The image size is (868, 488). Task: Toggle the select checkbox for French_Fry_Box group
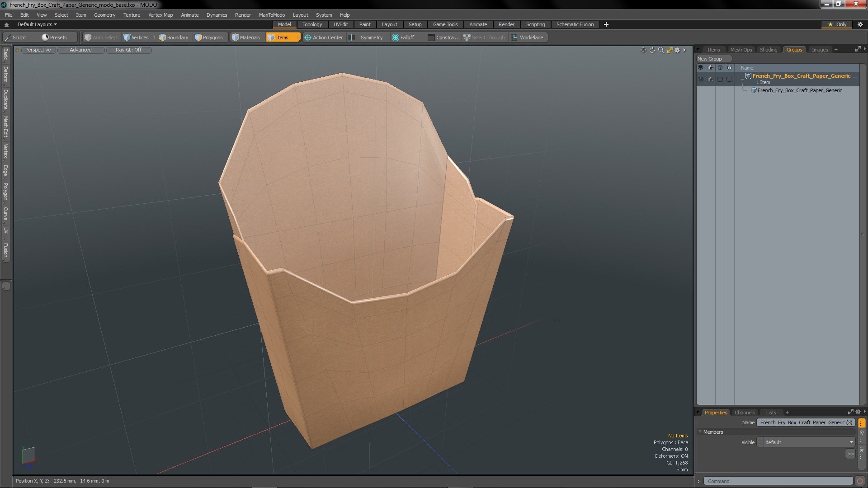[720, 79]
